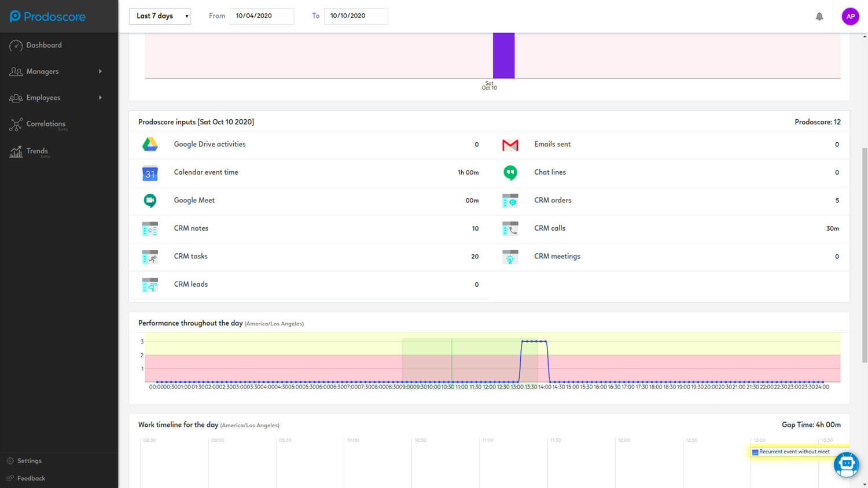Image resolution: width=868 pixels, height=488 pixels.
Task: Click the Sat Oct 10 axis label
Action: (x=490, y=86)
